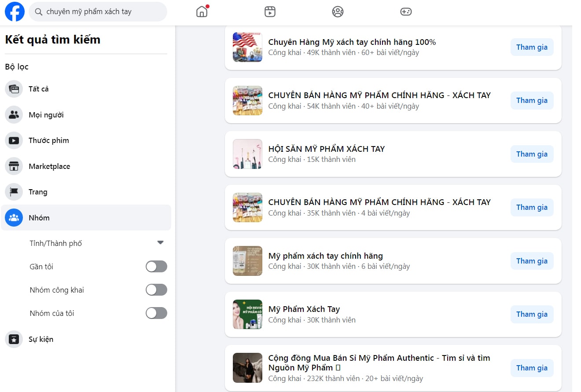Screen dimensions: 581x392
Task: Join the HỘI SĂN MỸ PHẨM XÁCH TAY group
Action: pos(532,154)
